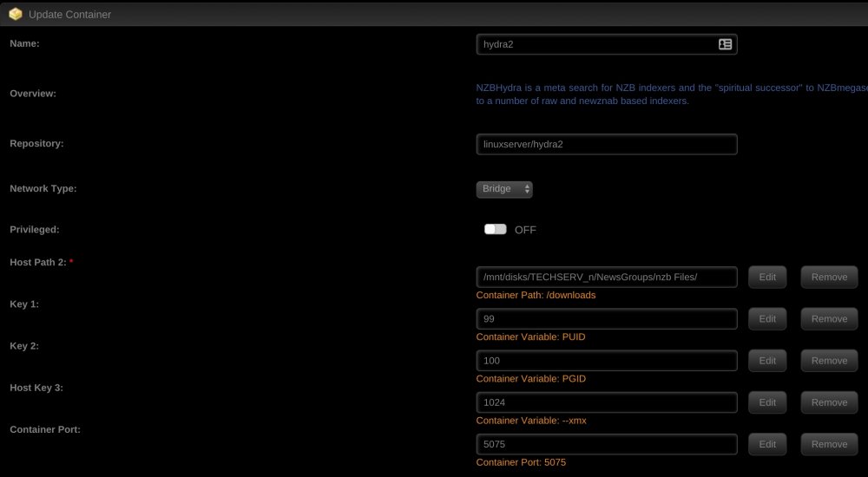This screenshot has width=868, height=477.
Task: Click the 'Privileged:' label
Action: click(x=35, y=230)
